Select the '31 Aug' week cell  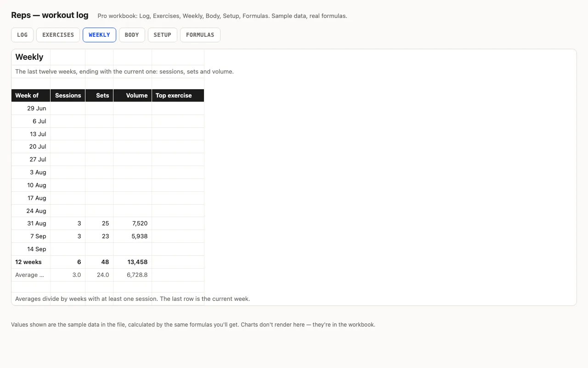pos(31,224)
